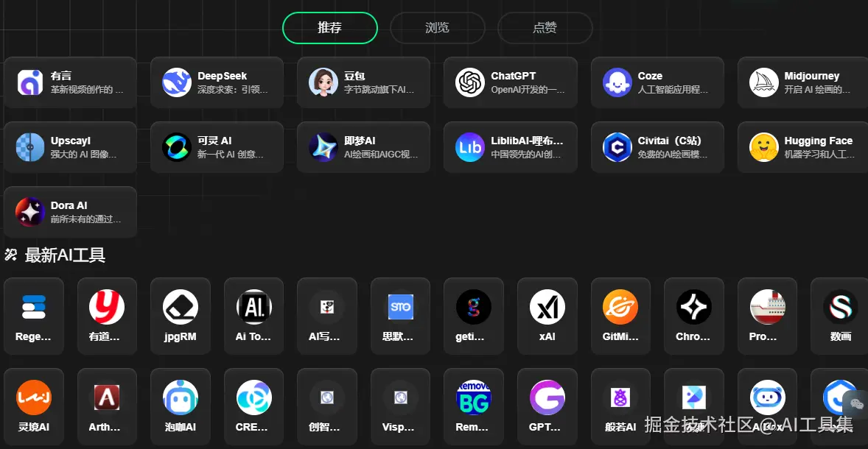Click the ChatGPT logo icon
This screenshot has height=449, width=868.
470,82
